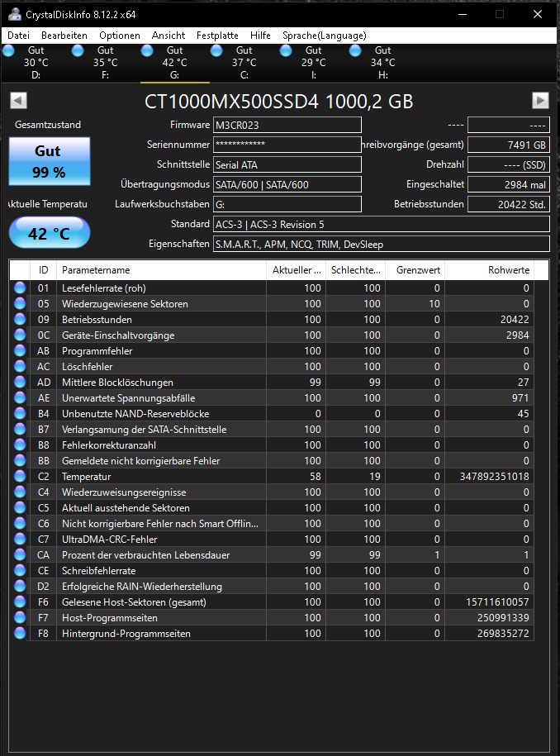Click the Eingeschaltet 2984 mal value
The image size is (560, 756).
click(509, 184)
